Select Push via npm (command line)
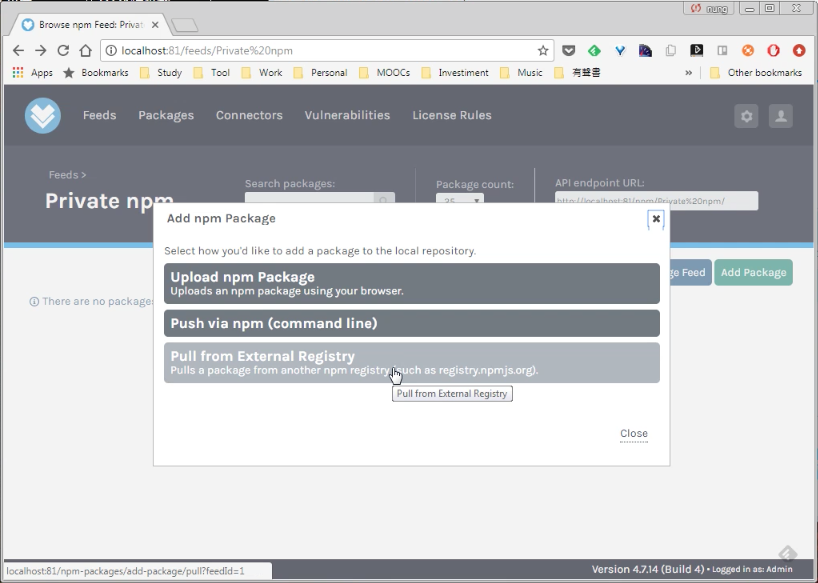The image size is (818, 583). [x=412, y=323]
